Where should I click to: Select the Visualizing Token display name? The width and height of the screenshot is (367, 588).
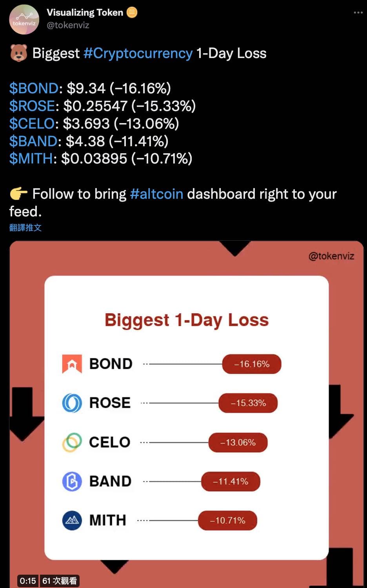pos(85,12)
